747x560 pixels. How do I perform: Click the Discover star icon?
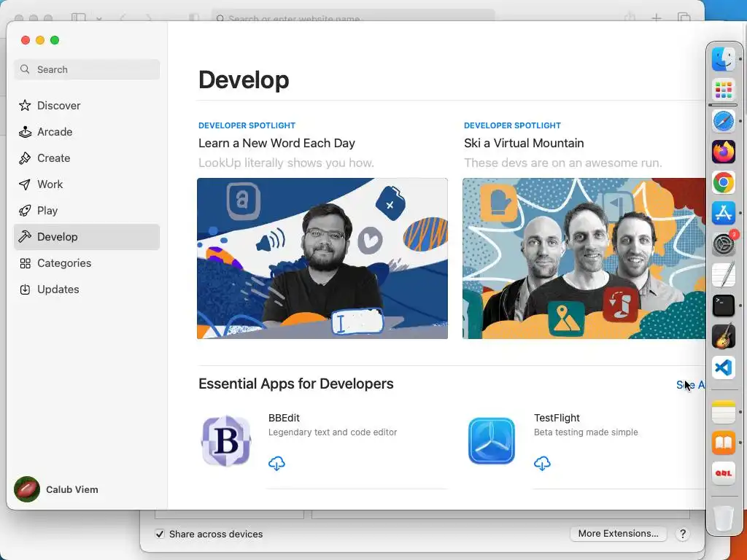25,105
